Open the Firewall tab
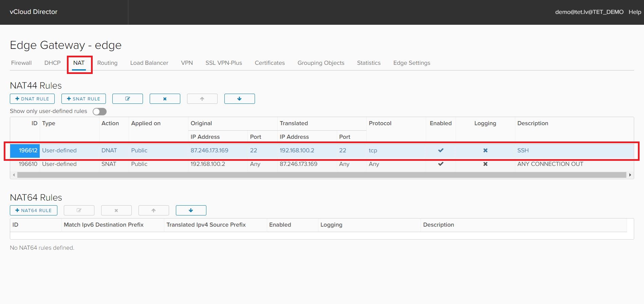 (21, 63)
